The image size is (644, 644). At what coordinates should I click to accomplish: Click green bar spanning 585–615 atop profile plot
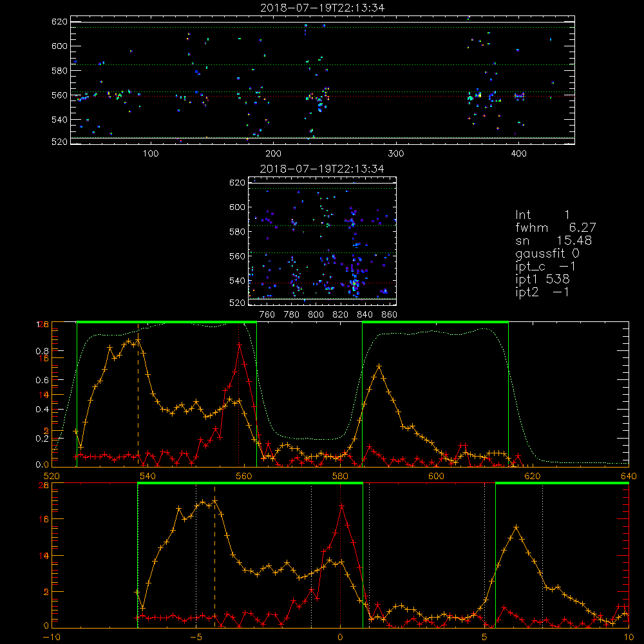click(435, 323)
